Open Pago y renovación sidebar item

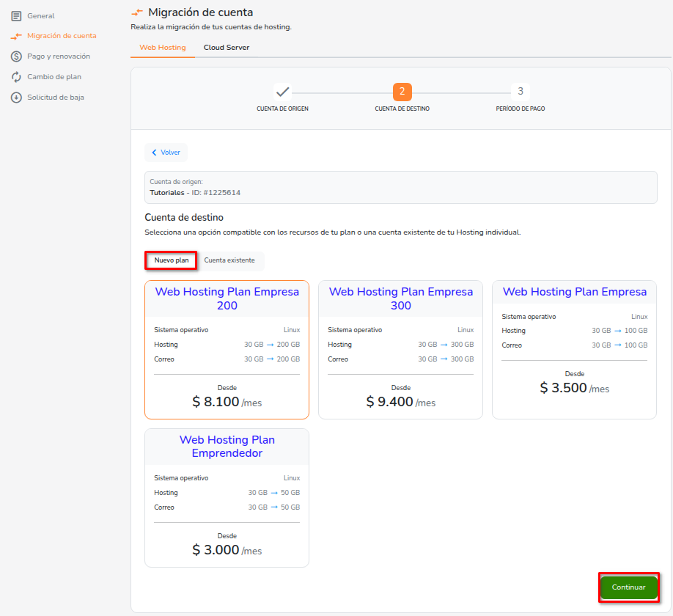pos(59,56)
